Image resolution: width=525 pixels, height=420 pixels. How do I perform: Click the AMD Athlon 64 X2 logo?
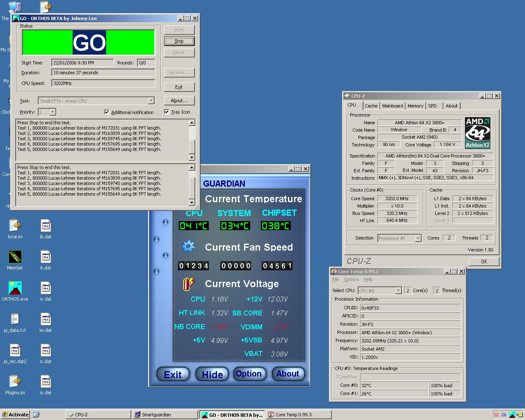coord(478,133)
